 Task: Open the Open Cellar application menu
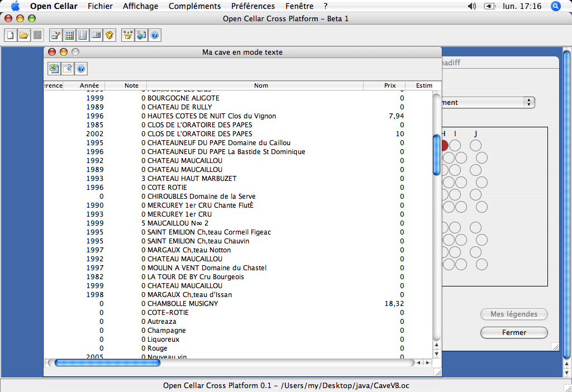click(x=54, y=6)
